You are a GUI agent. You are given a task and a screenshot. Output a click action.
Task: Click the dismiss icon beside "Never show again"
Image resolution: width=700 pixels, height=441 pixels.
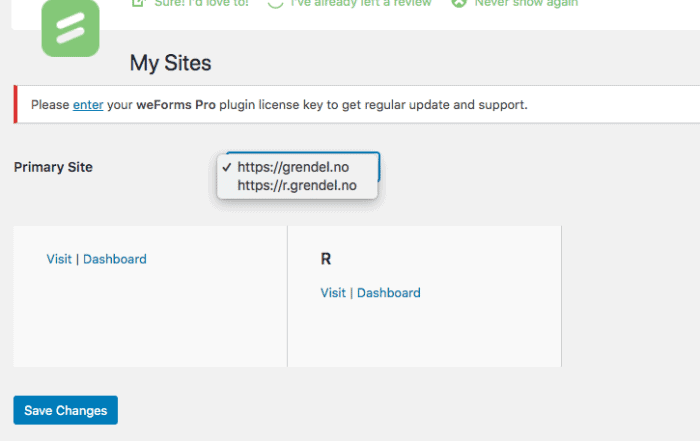click(458, 3)
